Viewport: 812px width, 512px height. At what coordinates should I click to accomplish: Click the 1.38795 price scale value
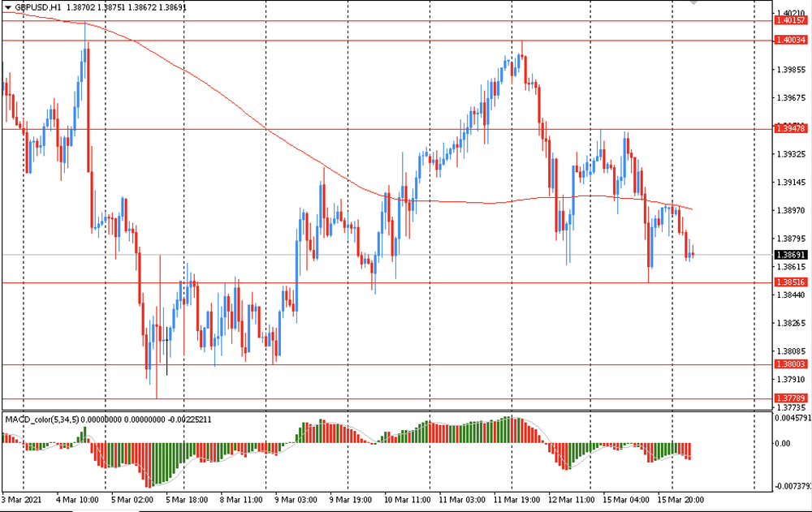click(792, 239)
